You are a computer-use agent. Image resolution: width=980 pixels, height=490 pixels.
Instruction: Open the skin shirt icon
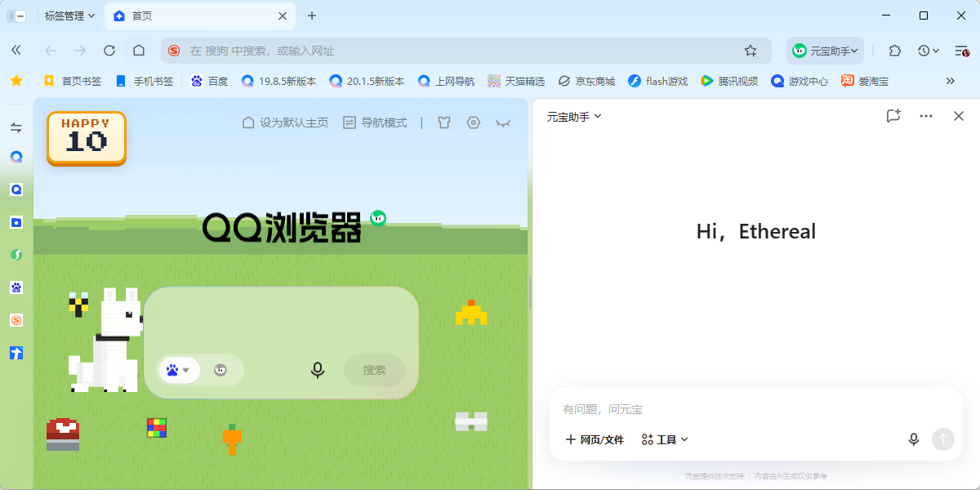[444, 122]
